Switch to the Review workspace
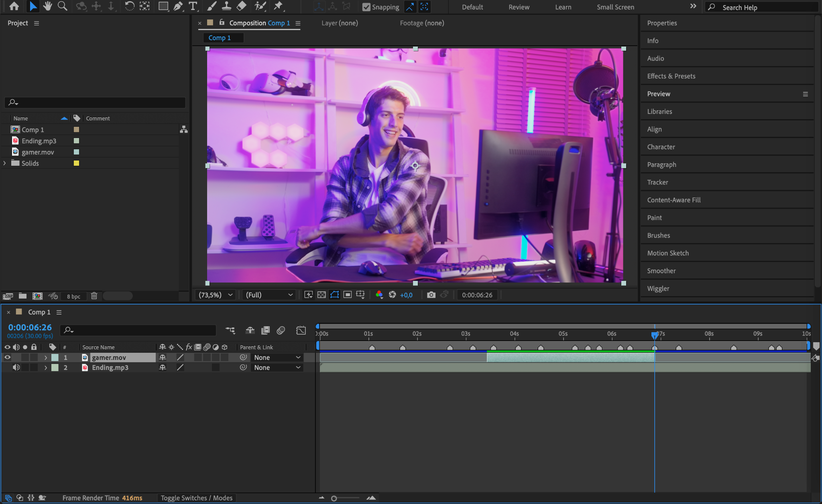This screenshot has width=822, height=504. tap(519, 7)
